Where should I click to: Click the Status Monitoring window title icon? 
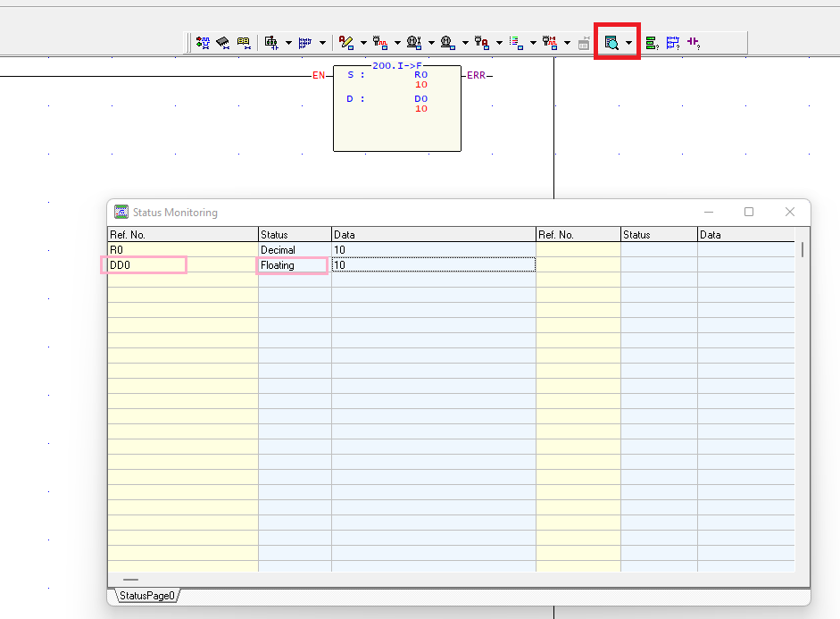point(121,213)
